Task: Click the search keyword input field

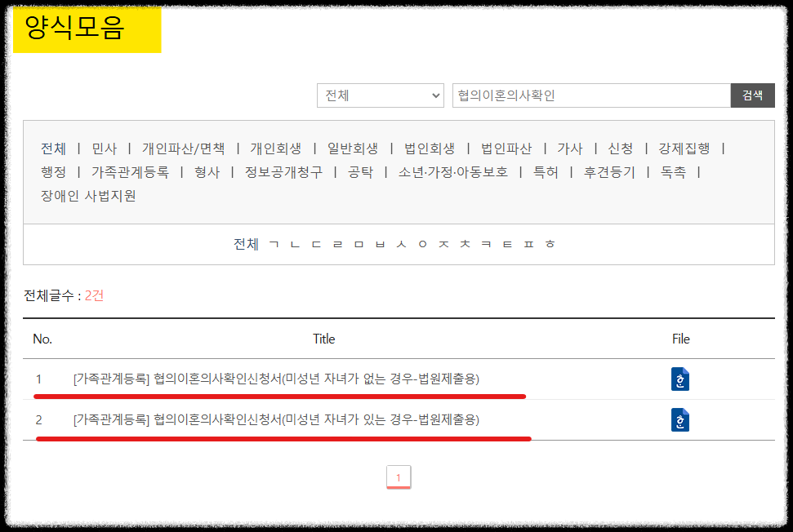Action: pyautogui.click(x=588, y=95)
